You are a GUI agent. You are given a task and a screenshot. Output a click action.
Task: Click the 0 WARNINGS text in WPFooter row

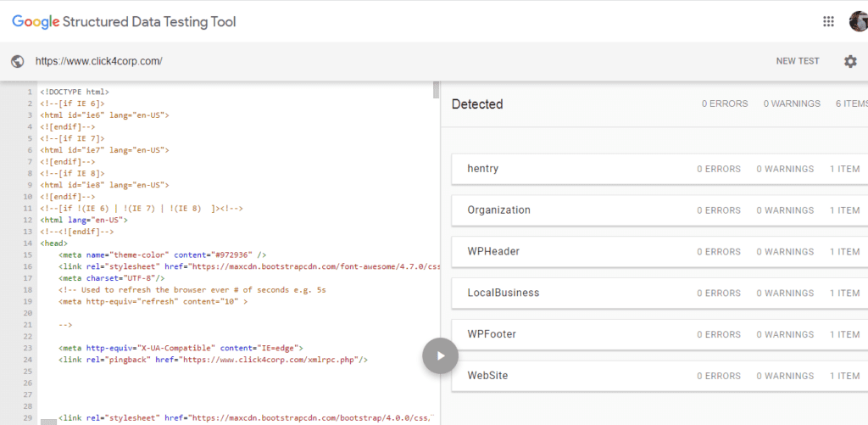point(785,335)
